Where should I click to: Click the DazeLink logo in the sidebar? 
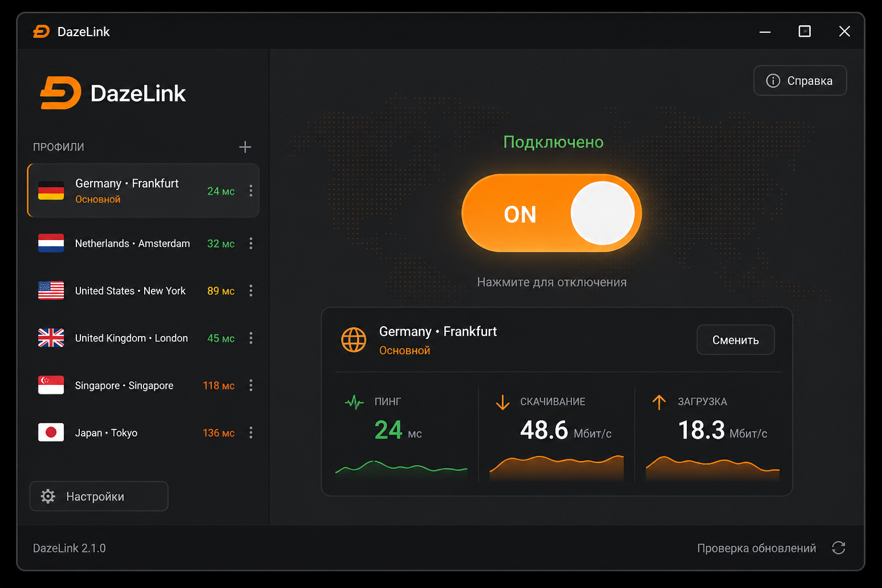(113, 93)
